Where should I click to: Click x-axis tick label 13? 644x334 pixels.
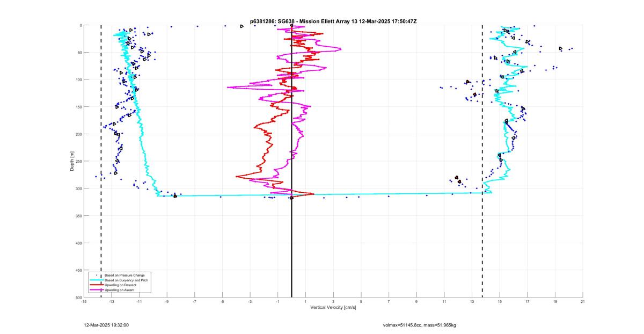coord(472,301)
